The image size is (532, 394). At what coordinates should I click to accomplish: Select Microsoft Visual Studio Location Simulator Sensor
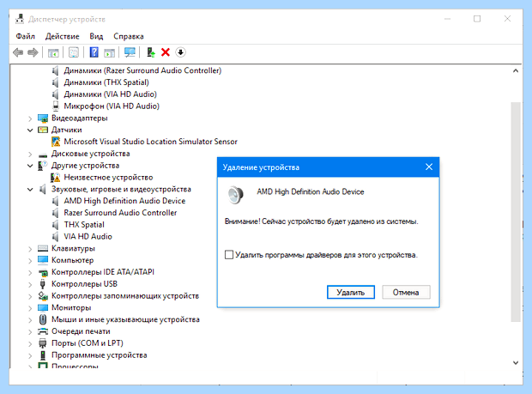pyautogui.click(x=151, y=142)
